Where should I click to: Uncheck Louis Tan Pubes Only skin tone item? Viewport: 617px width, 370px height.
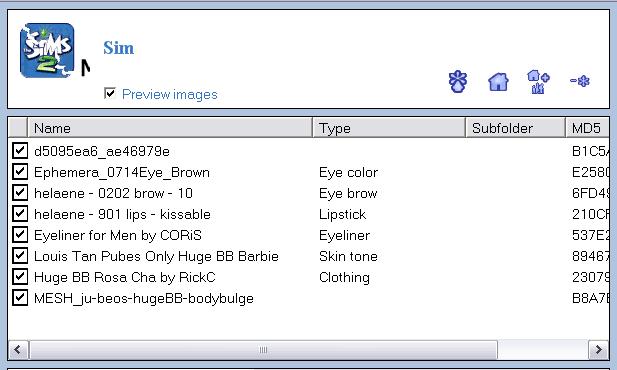coord(20,255)
